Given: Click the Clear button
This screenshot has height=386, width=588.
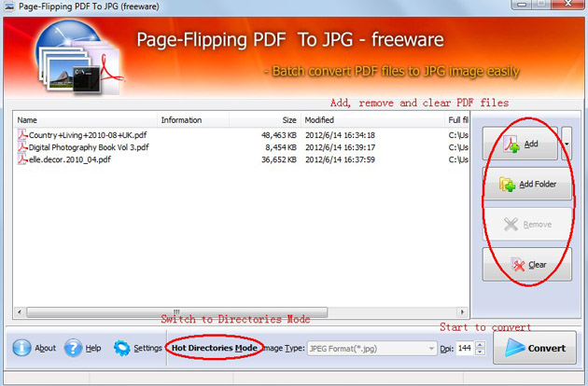Looking at the screenshot, I should click(x=527, y=265).
